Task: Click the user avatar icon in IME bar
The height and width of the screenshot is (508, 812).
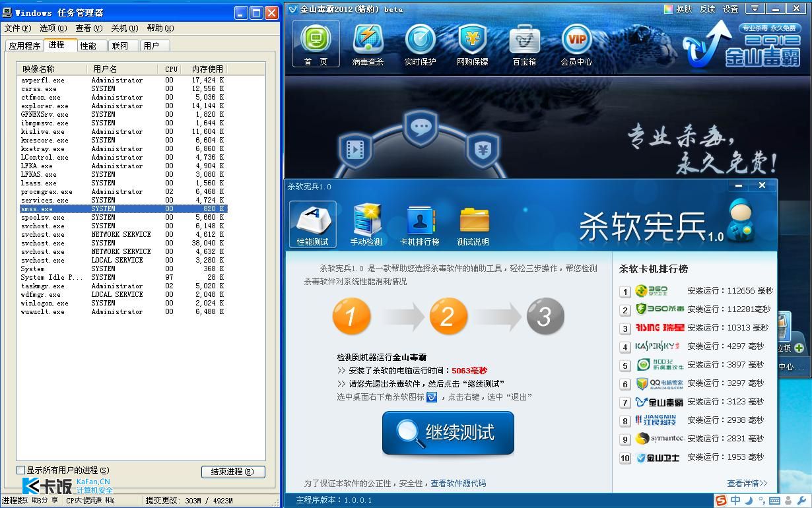Action: coord(788,501)
